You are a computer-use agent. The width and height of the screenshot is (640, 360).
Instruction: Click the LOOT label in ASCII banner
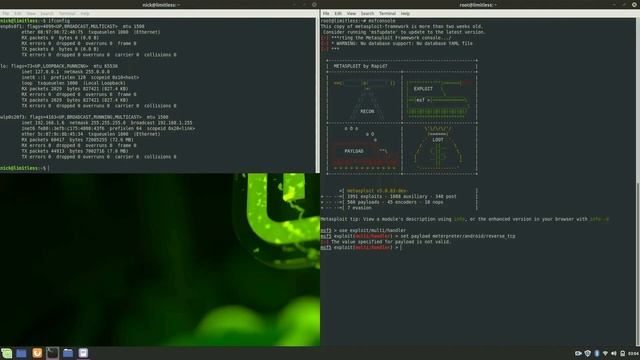(x=438, y=140)
